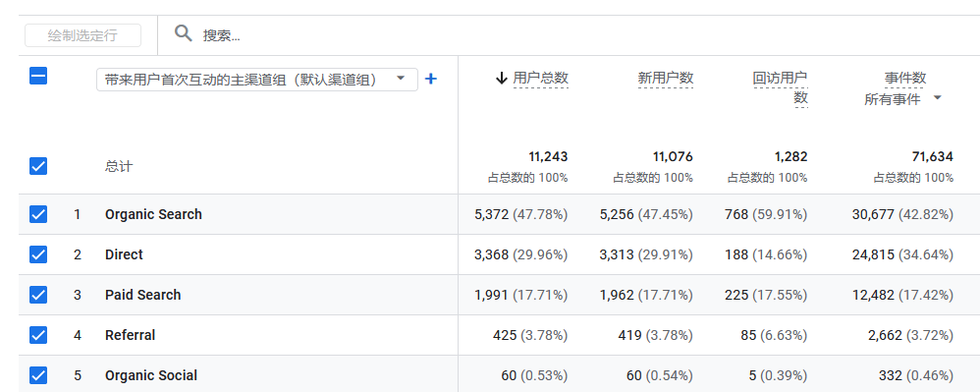The width and height of the screenshot is (980, 392).
Task: Click total returning users value 1,282
Action: [790, 156]
